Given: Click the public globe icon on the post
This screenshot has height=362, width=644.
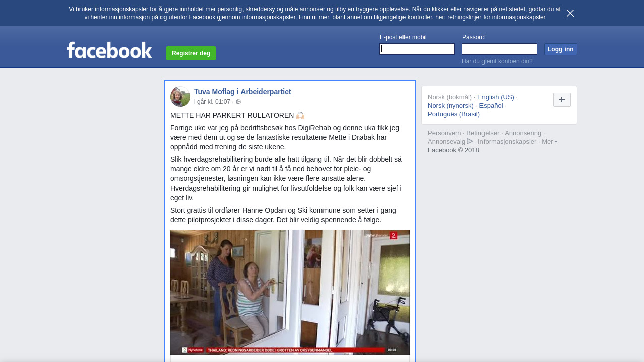Looking at the screenshot, I should (238, 102).
